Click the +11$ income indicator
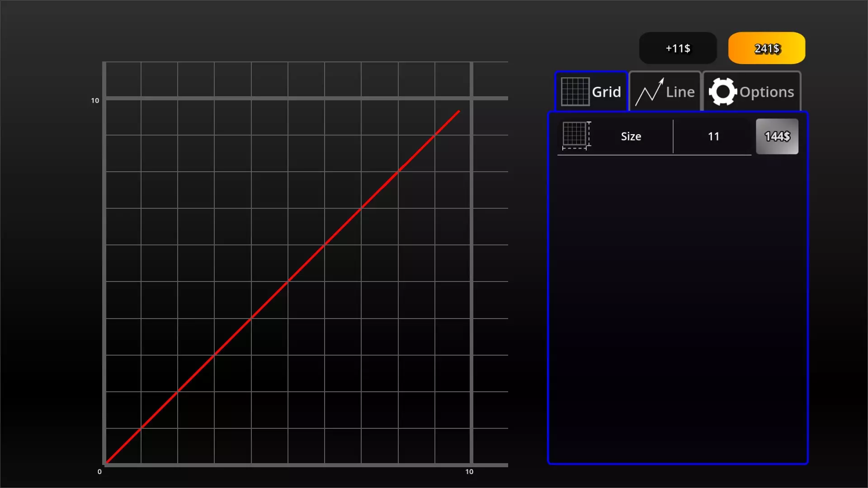Viewport: 868px width, 488px height. [677, 48]
